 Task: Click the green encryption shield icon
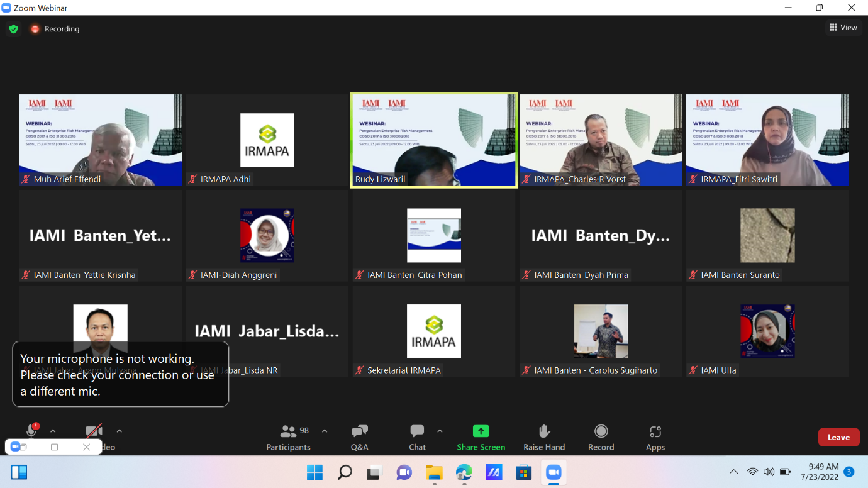13,29
